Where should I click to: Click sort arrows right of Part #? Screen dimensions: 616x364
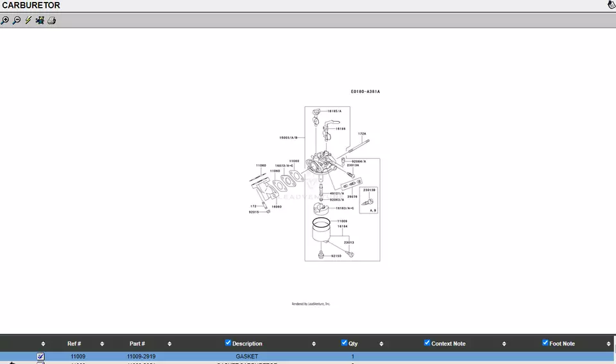(x=169, y=344)
